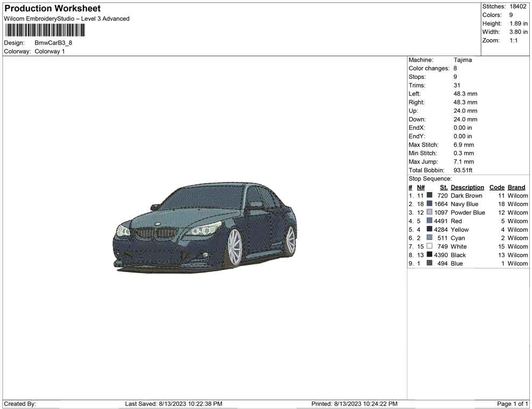The width and height of the screenshot is (532, 409).
Task: Click the St. stitch count column header
Action: click(443, 187)
